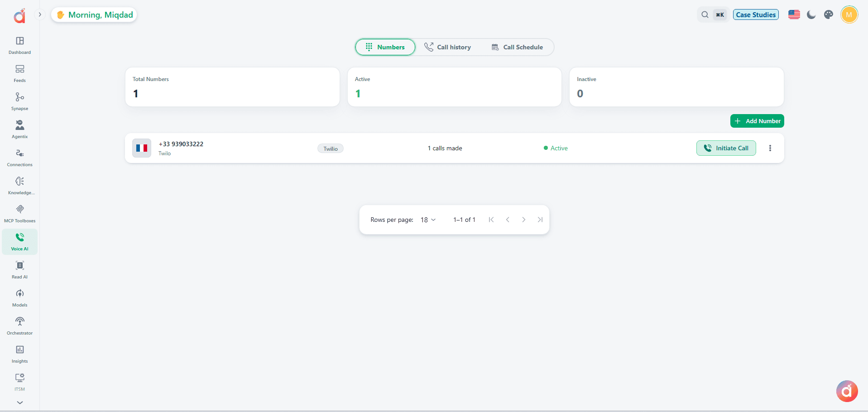Open the Orchestrator sidebar page
The width and height of the screenshot is (868, 412).
pos(20,326)
